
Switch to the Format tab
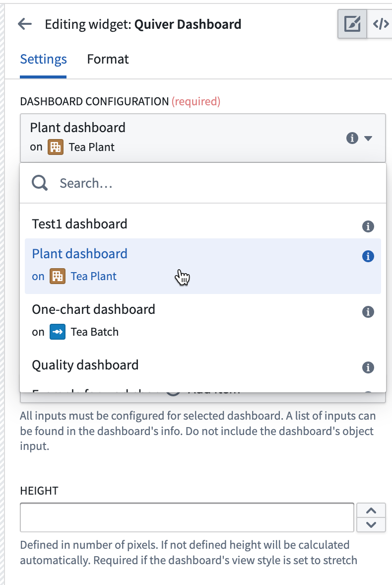[108, 59]
